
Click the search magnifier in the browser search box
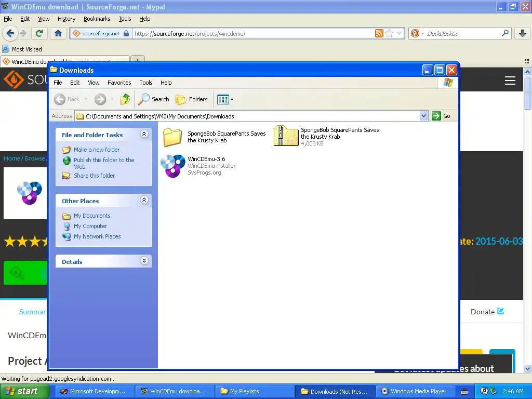(505, 33)
